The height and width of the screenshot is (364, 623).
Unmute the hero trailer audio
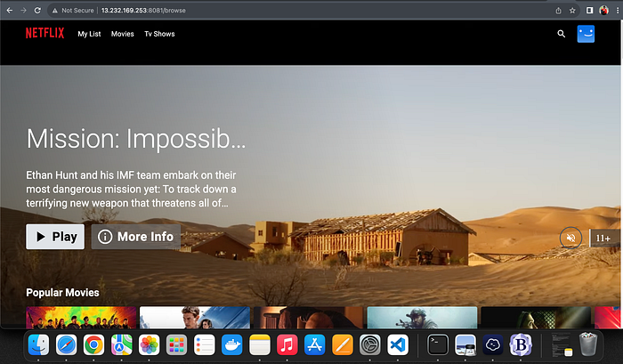(x=570, y=238)
